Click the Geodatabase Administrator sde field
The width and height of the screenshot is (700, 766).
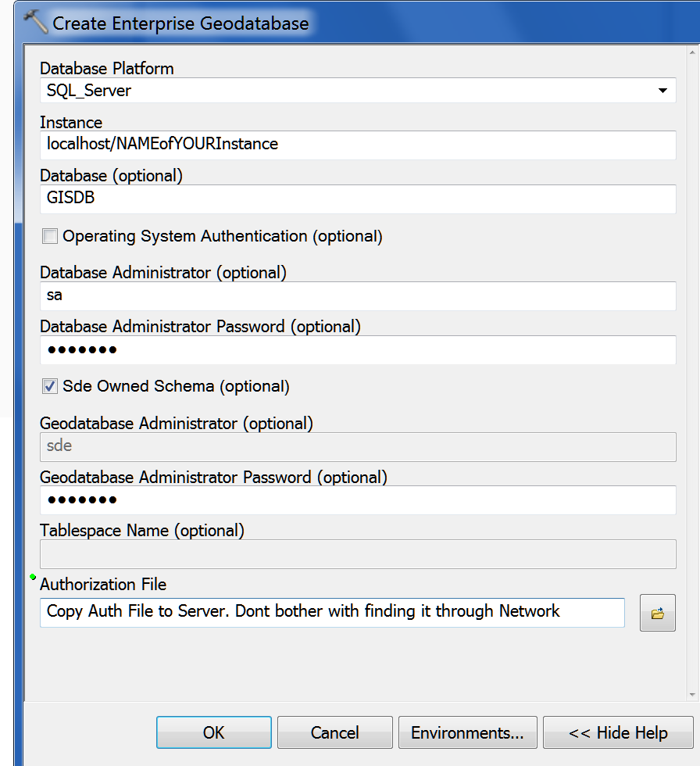[x=357, y=446]
